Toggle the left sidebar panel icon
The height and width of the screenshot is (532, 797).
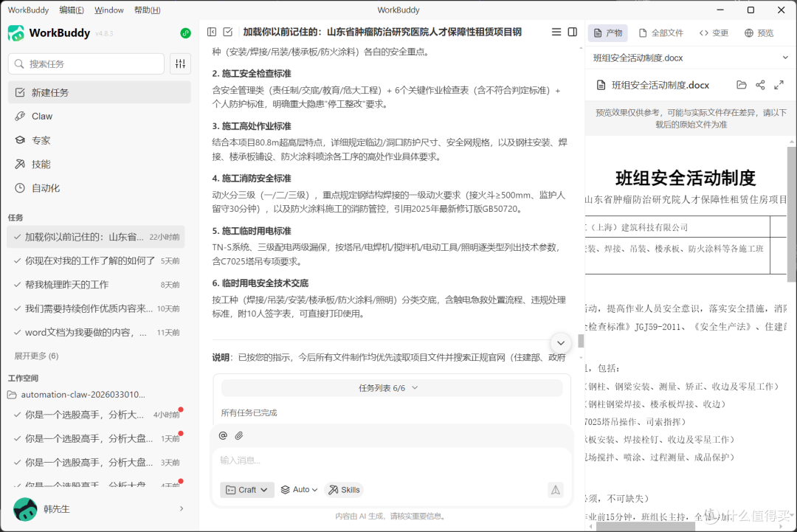[x=212, y=32]
